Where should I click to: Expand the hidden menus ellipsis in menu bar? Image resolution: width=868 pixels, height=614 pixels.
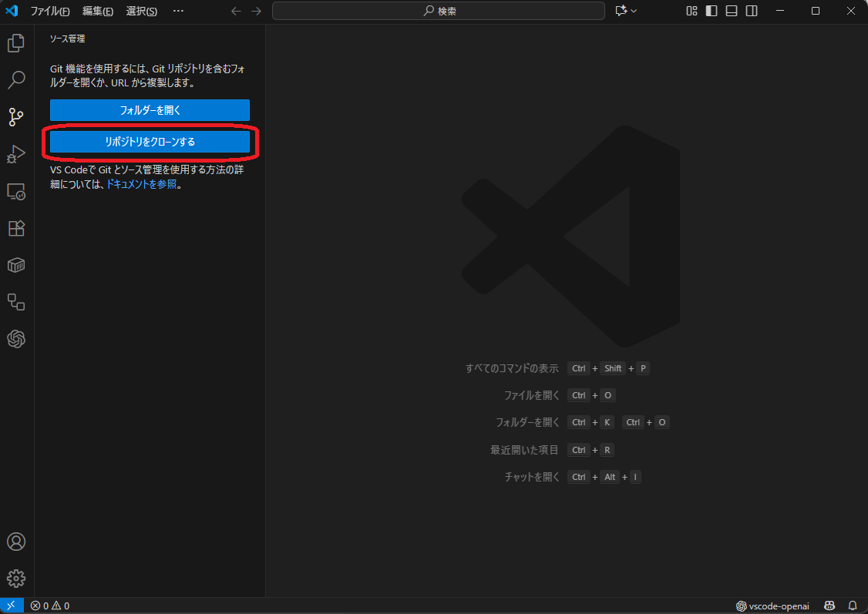178,11
